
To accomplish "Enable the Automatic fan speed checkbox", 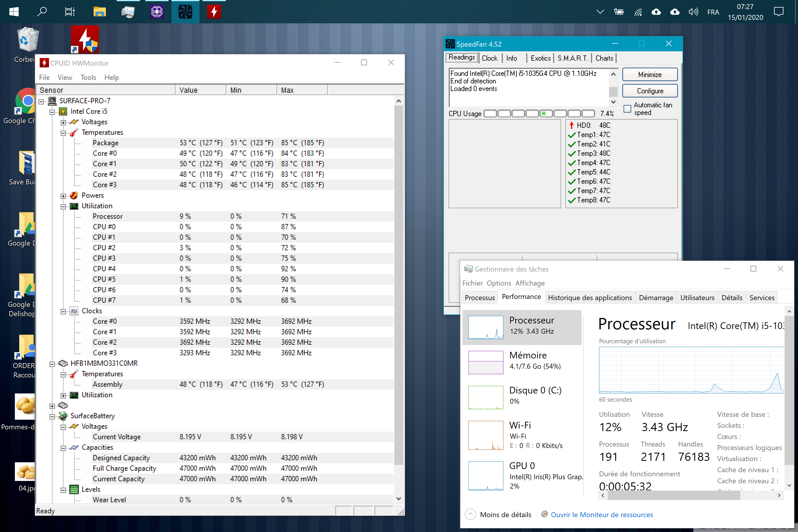I will [627, 109].
